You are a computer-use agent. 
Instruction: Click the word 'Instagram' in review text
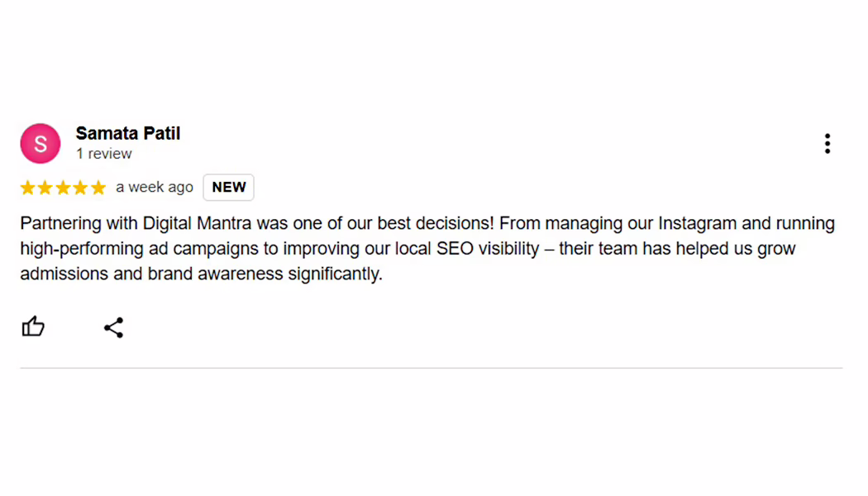click(698, 224)
